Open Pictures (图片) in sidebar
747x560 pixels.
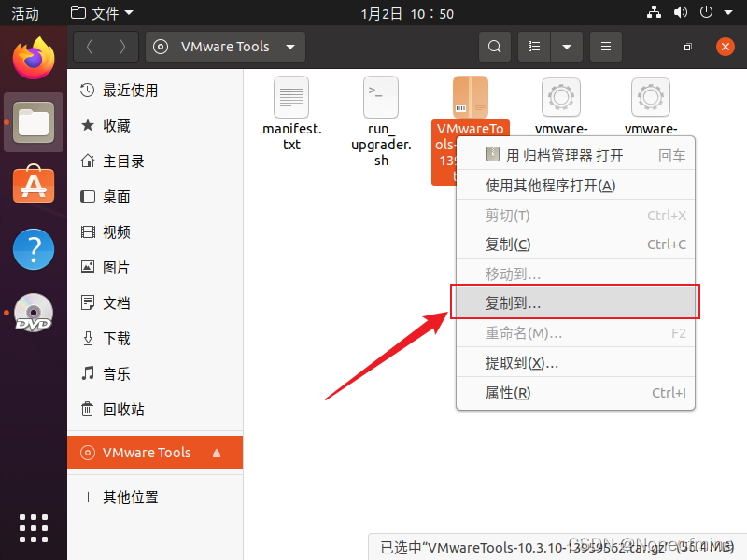click(x=155, y=268)
